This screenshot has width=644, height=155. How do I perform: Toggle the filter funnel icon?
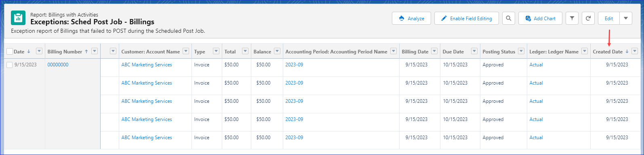coord(572,18)
